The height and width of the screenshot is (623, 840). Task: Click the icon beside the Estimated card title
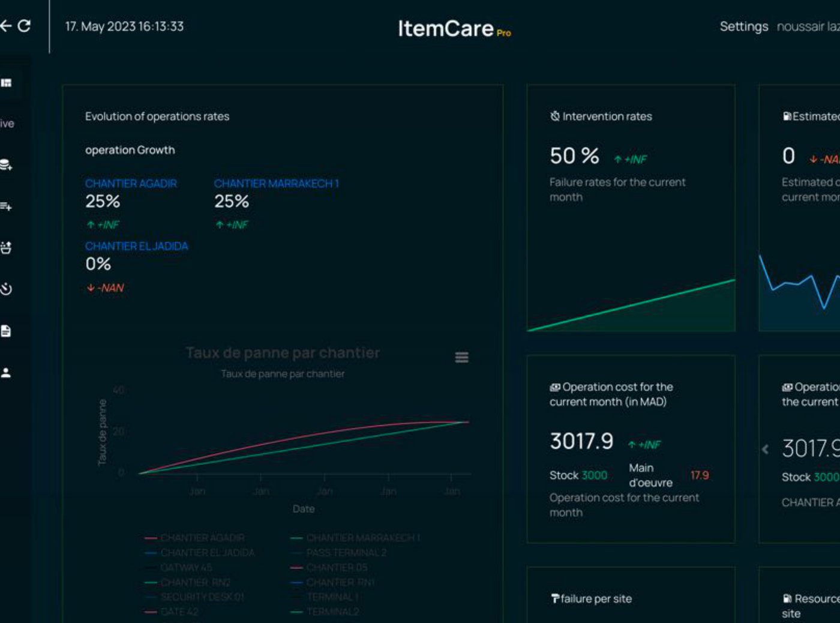point(787,116)
